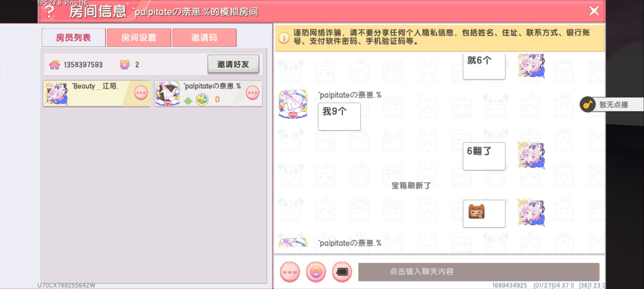Switch to the 房间设置 tab
The height and width of the screenshot is (289, 644).
[x=139, y=38]
